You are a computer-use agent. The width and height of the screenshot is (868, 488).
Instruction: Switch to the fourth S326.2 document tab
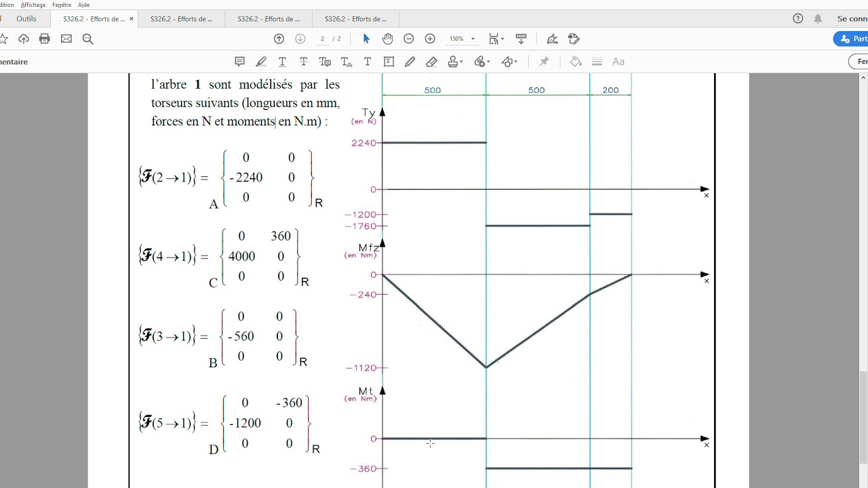pos(355,19)
